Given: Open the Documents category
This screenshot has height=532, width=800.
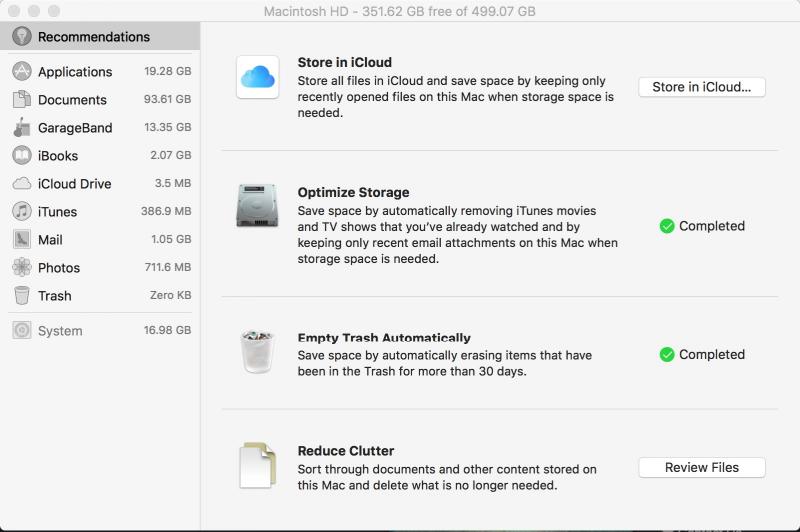Looking at the screenshot, I should 100,99.
